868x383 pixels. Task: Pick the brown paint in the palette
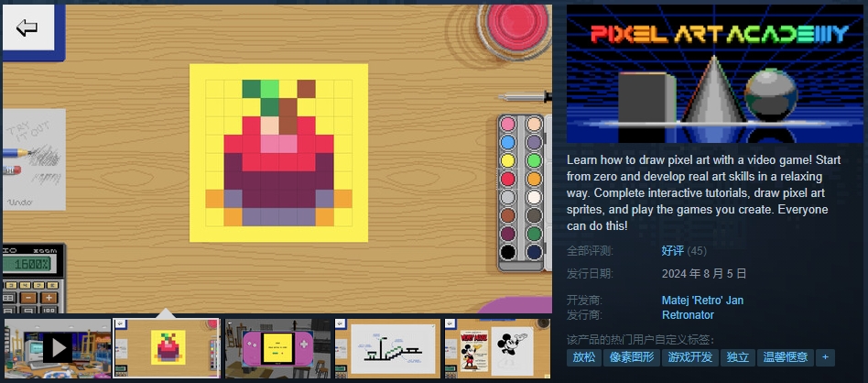click(507, 215)
